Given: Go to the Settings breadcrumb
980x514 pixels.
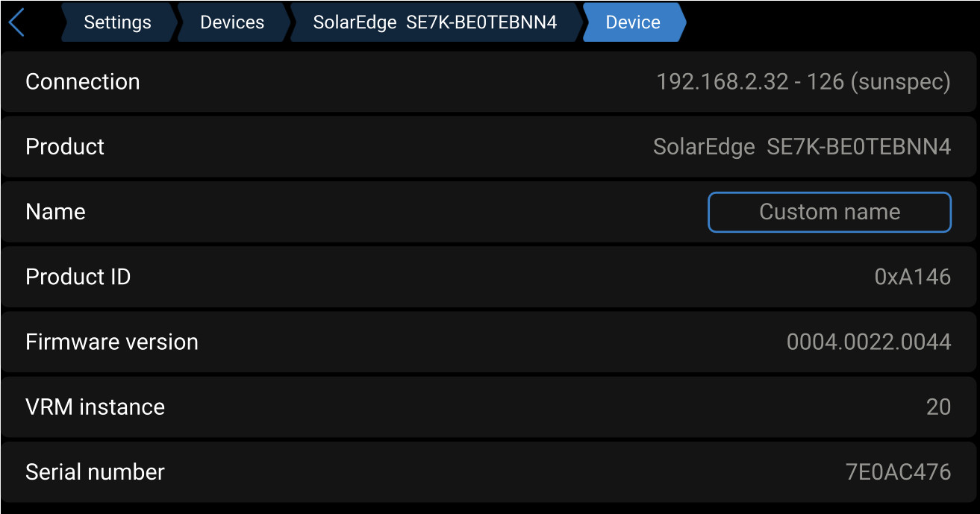Looking at the screenshot, I should click(117, 22).
